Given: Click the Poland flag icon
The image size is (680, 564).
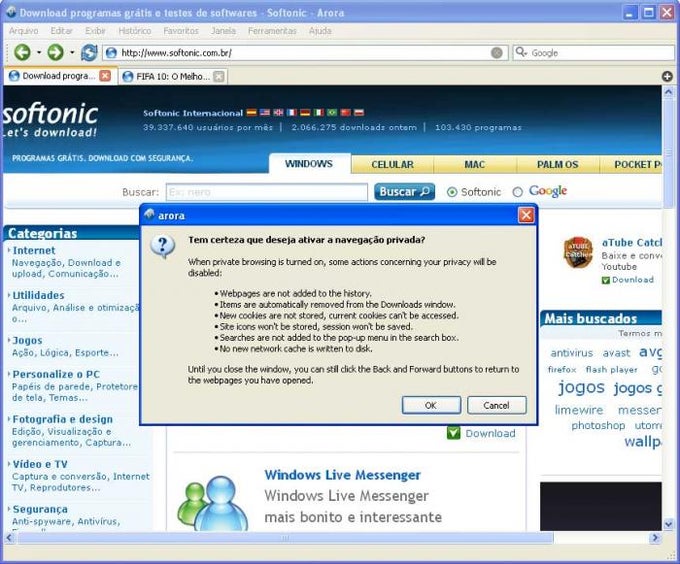Looking at the screenshot, I should 359,113.
